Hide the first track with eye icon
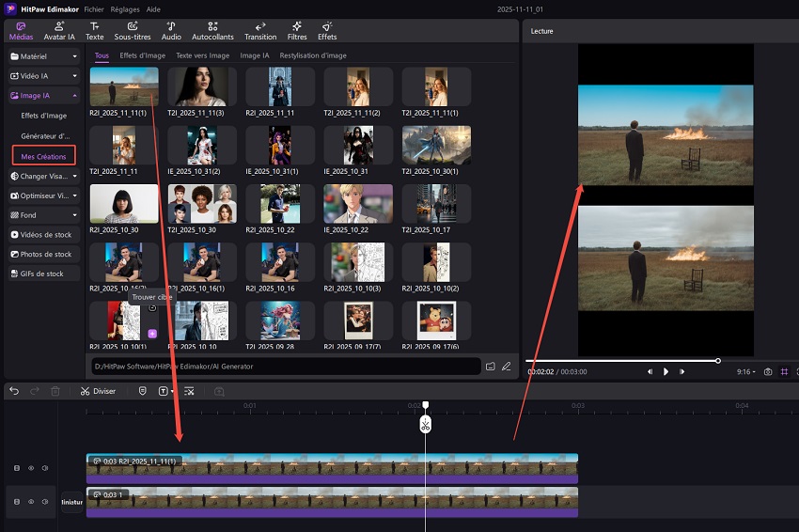Image resolution: width=799 pixels, height=532 pixels. tap(30, 467)
